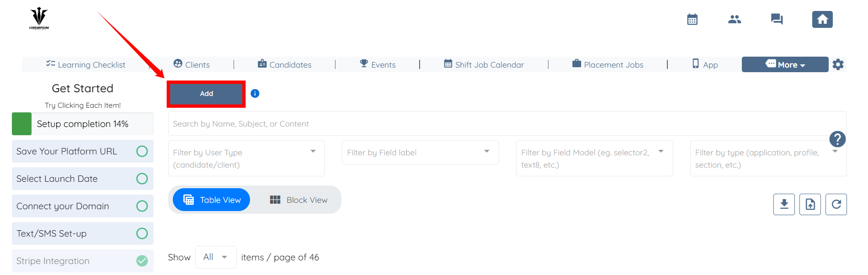Expand Filter by Field label dropdown
This screenshot has height=275, width=868.
tap(487, 152)
